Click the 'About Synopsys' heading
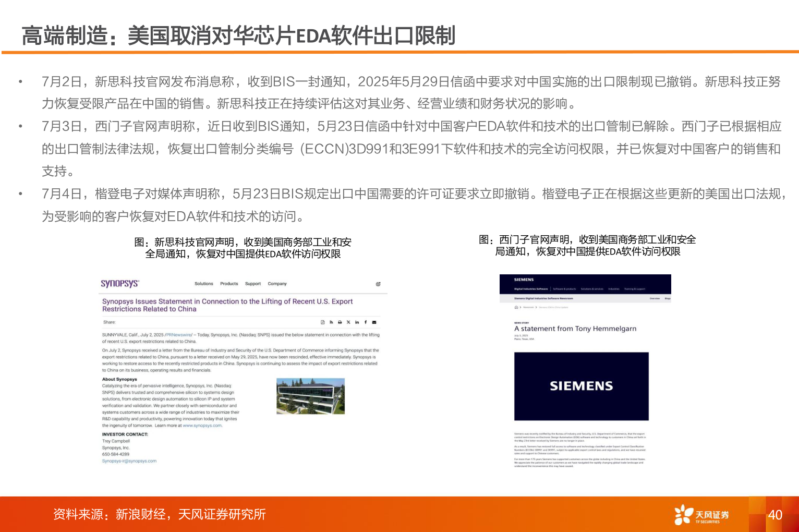The width and height of the screenshot is (799, 532). point(119,379)
